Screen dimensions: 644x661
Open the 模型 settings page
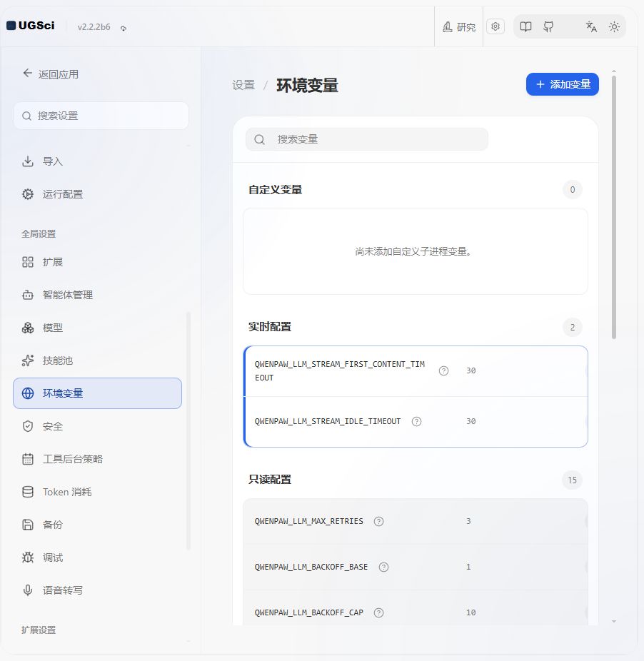97,328
